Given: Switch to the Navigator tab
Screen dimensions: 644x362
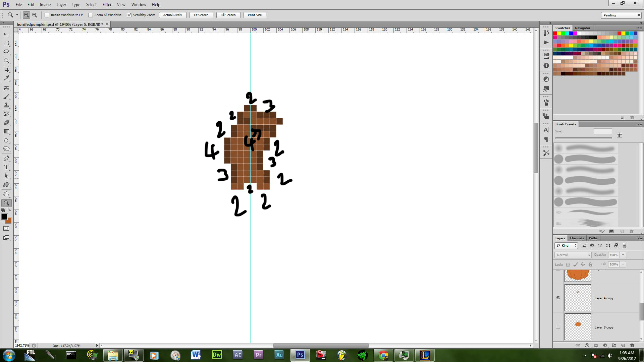Looking at the screenshot, I should (x=582, y=28).
